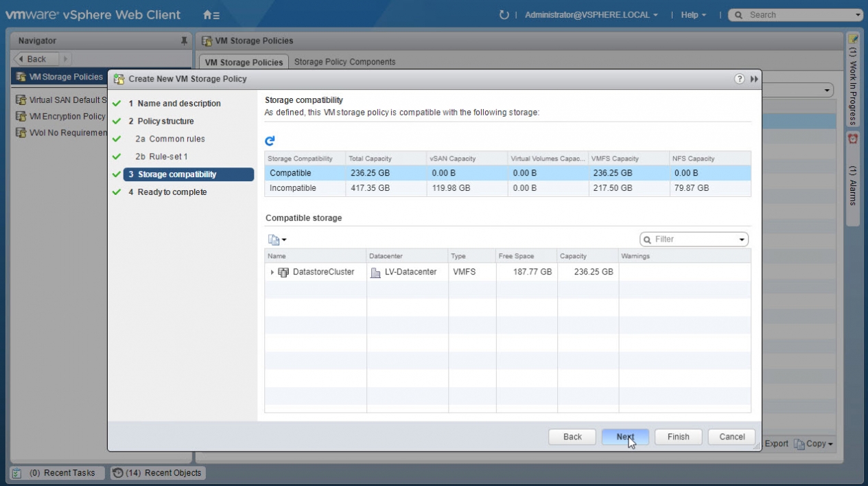Expand the DatastoreCluster tree row

pos(272,273)
